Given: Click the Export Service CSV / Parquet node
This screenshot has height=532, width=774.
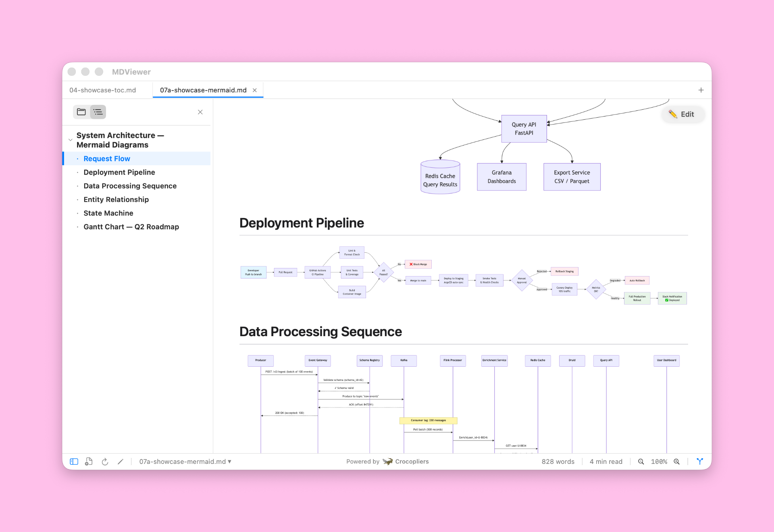Looking at the screenshot, I should (572, 177).
